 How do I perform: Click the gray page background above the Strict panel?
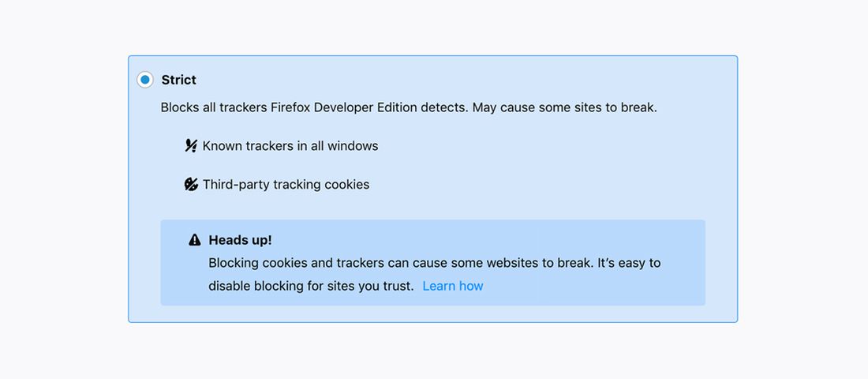click(x=434, y=28)
